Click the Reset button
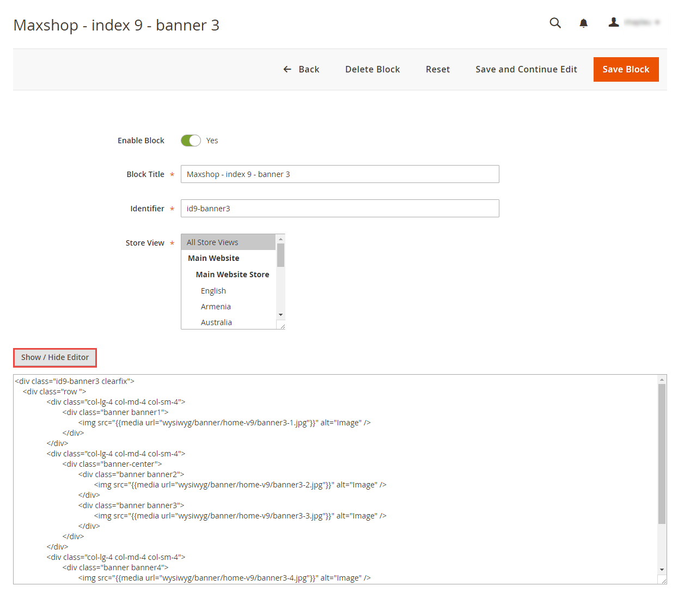Screen dimensions: 678x616 [x=438, y=69]
